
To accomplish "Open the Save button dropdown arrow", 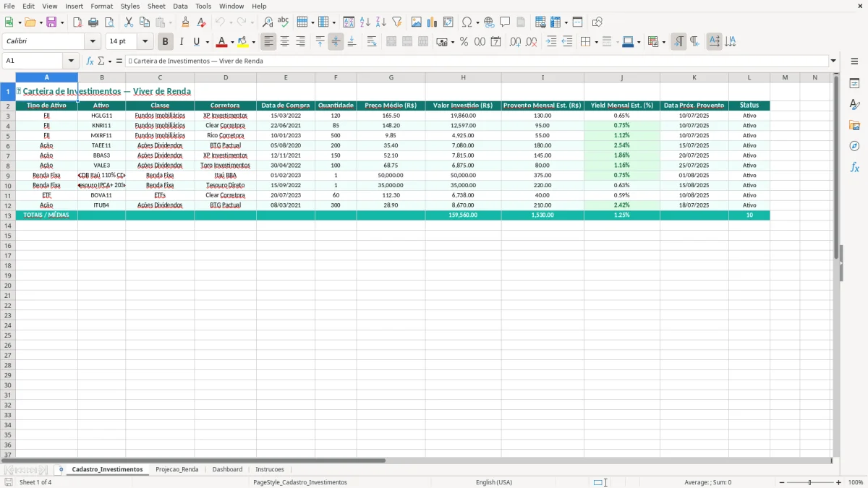I will click(x=62, y=22).
